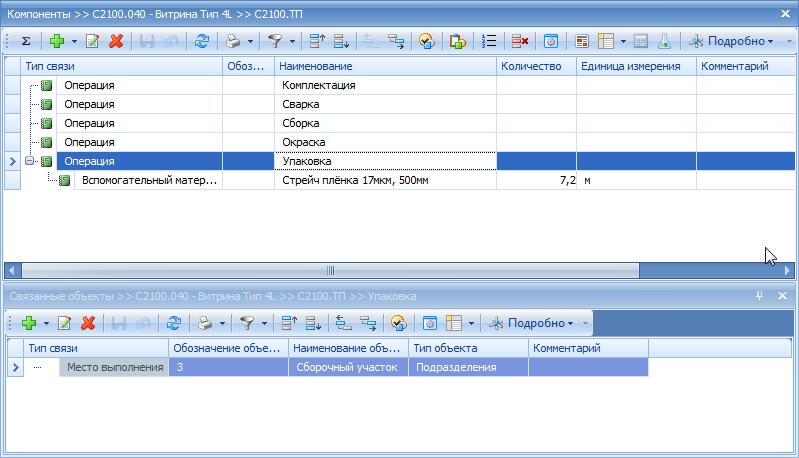The height and width of the screenshot is (458, 799).
Task: Click the funnel filter icon in Компоненты toolbar
Action: [275, 41]
